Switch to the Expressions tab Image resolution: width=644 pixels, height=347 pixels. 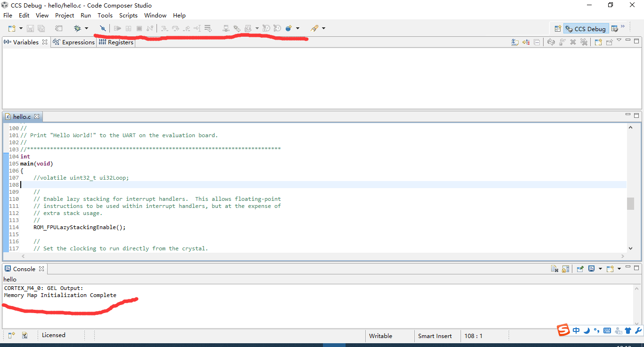pos(74,42)
